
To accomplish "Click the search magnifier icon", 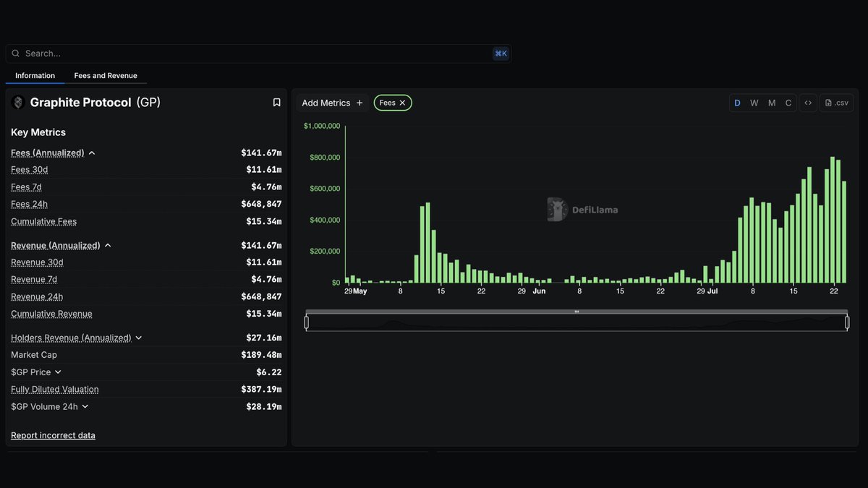I will tap(16, 53).
